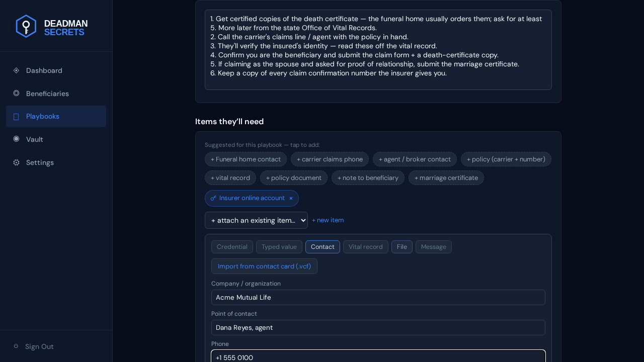Viewport: 644px width, 362px height.
Task: Switch to the Message item type
Action: point(434,247)
